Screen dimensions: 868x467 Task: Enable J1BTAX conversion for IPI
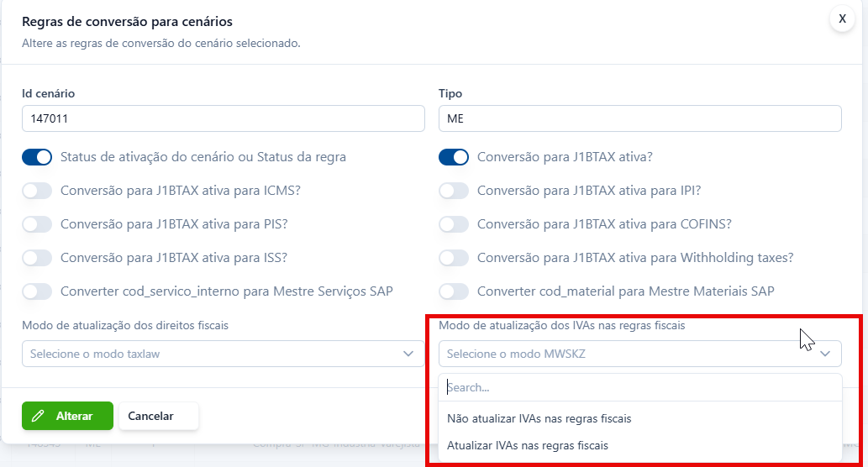(454, 191)
